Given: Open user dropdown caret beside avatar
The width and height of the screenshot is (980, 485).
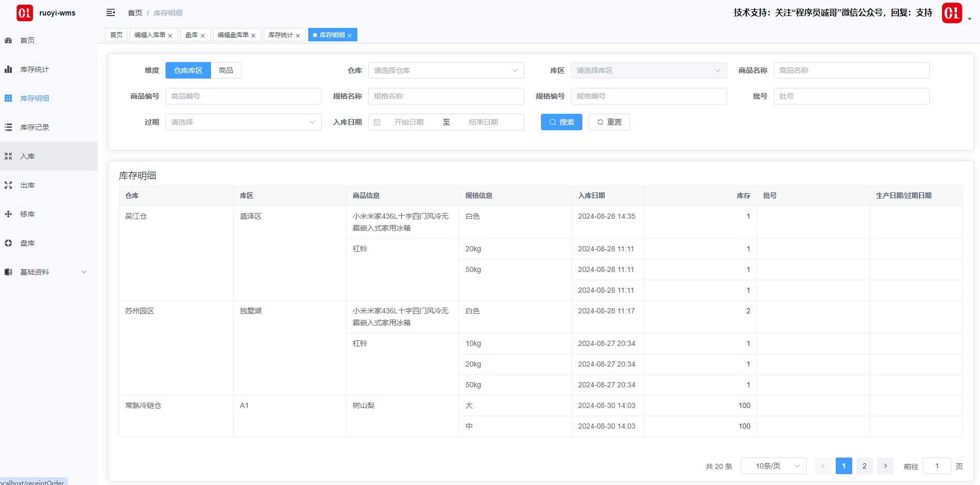Looking at the screenshot, I should (x=970, y=19).
